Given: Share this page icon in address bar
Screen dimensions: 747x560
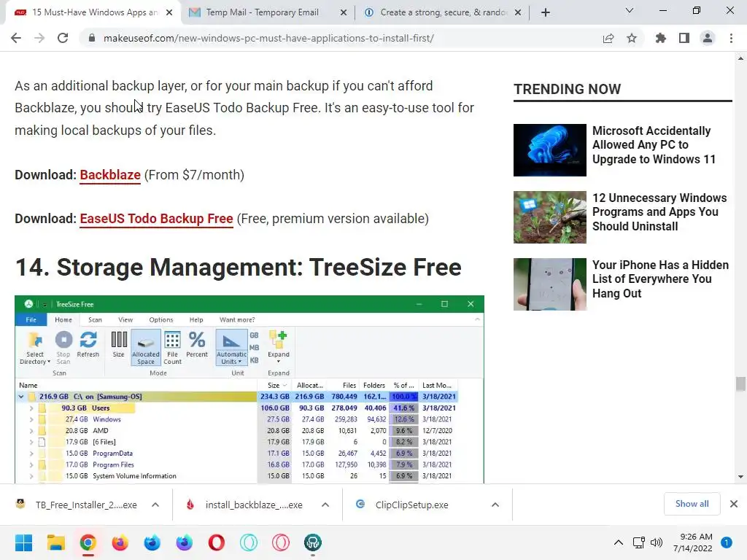Looking at the screenshot, I should (608, 39).
